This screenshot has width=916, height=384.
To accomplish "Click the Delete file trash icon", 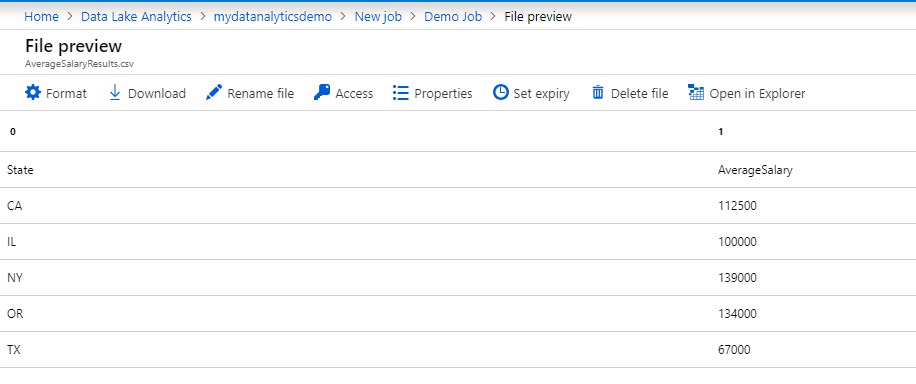I will click(598, 93).
